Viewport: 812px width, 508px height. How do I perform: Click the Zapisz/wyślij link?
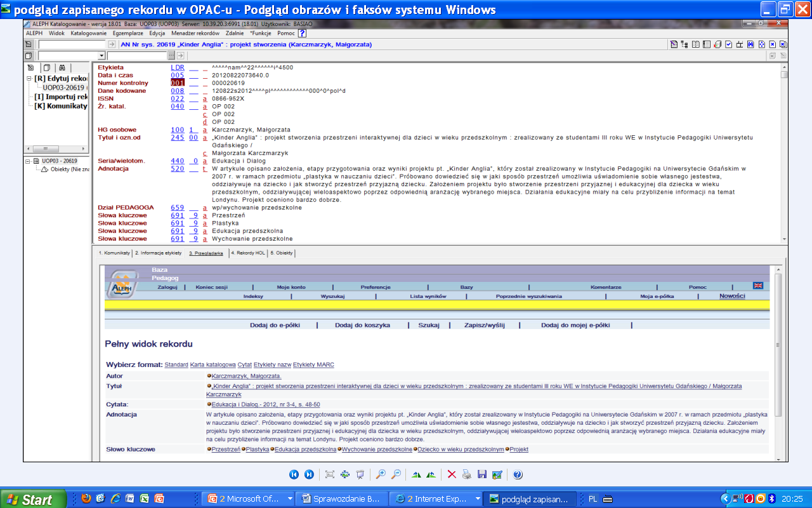[x=484, y=324]
